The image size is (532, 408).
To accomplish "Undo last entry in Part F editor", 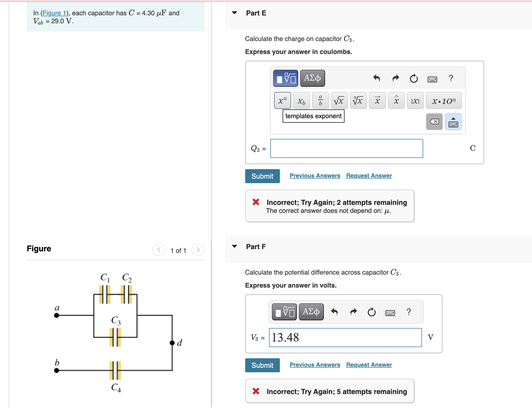I will coord(335,312).
